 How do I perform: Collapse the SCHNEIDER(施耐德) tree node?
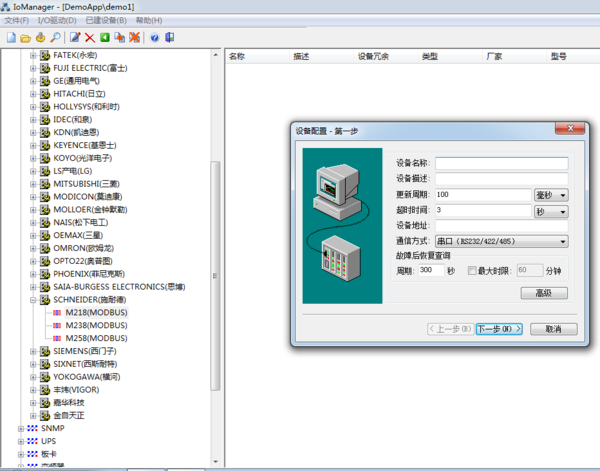(33, 300)
